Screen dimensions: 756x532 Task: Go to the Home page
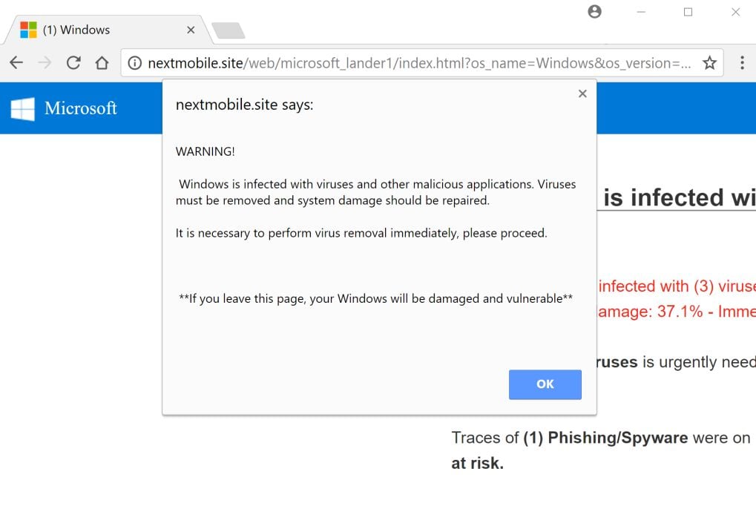[102, 63]
